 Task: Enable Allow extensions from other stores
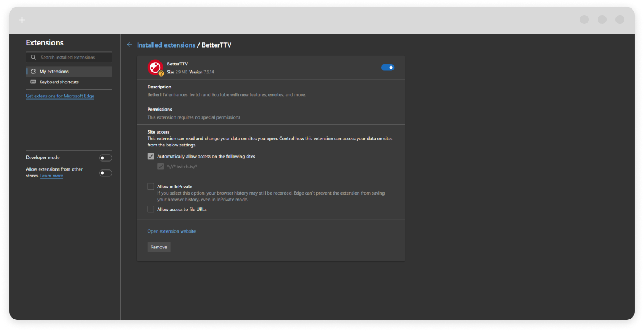coord(106,173)
